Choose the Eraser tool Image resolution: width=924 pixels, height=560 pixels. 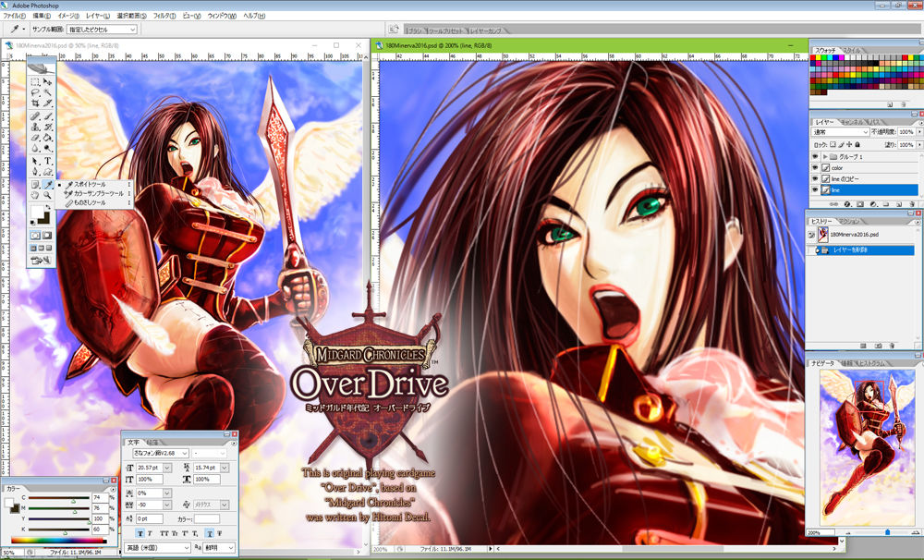[x=35, y=137]
